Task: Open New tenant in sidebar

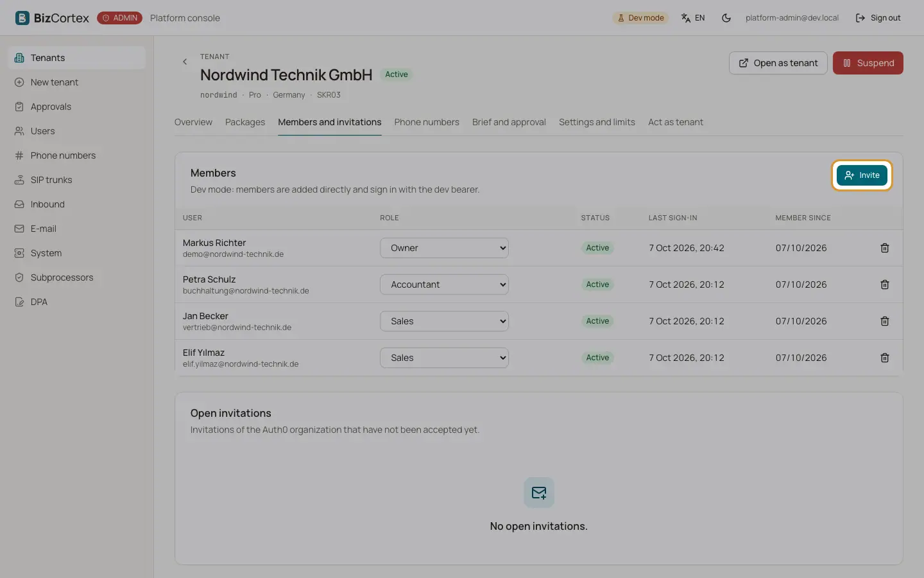Action: pos(77,82)
